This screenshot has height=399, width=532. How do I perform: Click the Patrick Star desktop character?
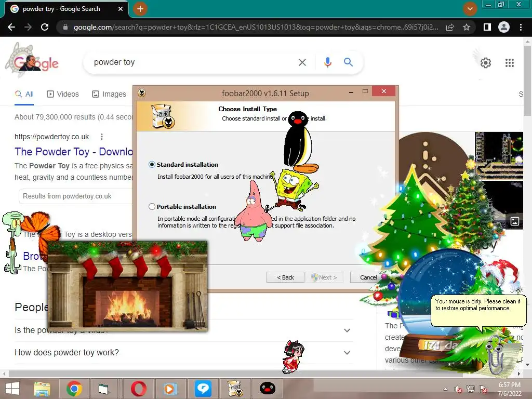[x=253, y=211]
